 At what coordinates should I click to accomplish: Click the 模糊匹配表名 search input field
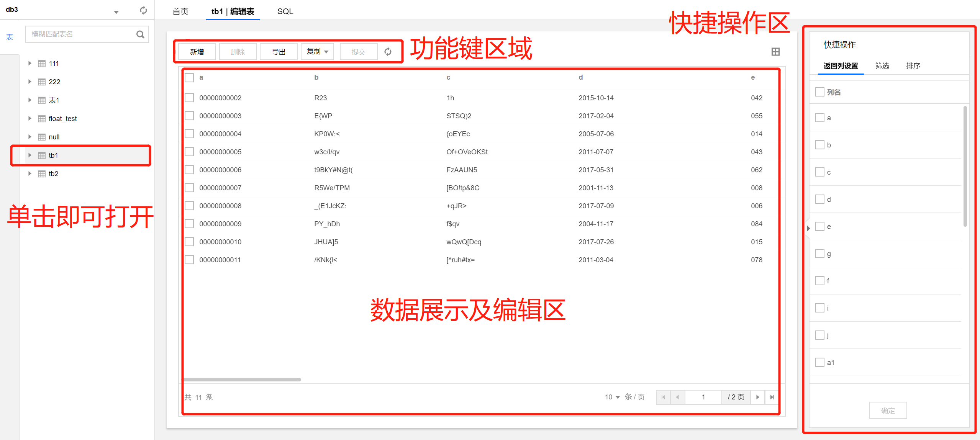(x=80, y=34)
